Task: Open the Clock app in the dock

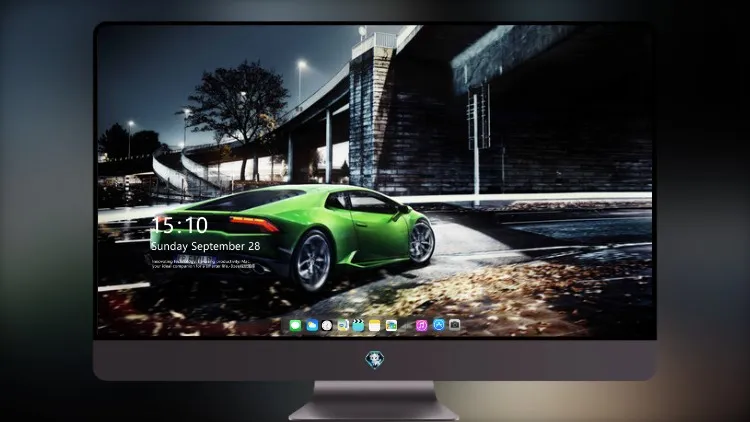Action: (x=327, y=326)
